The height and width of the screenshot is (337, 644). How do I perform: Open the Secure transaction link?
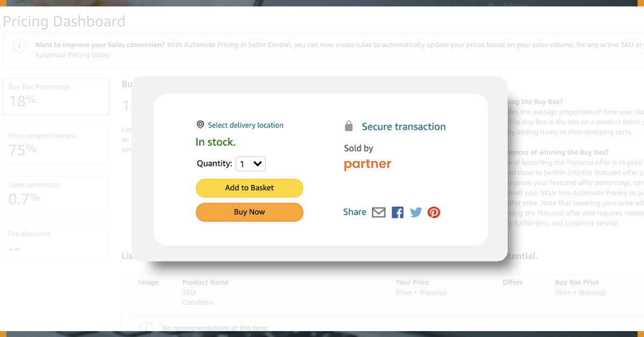(x=404, y=127)
